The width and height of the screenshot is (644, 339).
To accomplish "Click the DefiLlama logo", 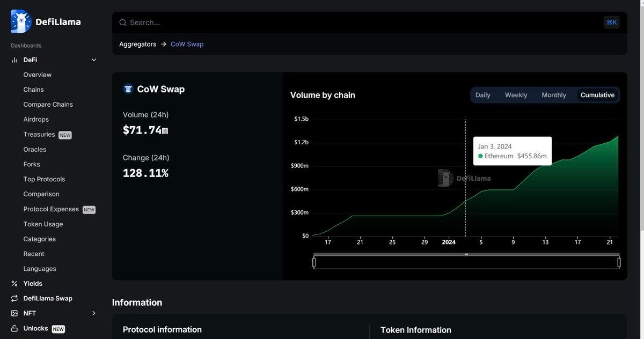I will [46, 21].
